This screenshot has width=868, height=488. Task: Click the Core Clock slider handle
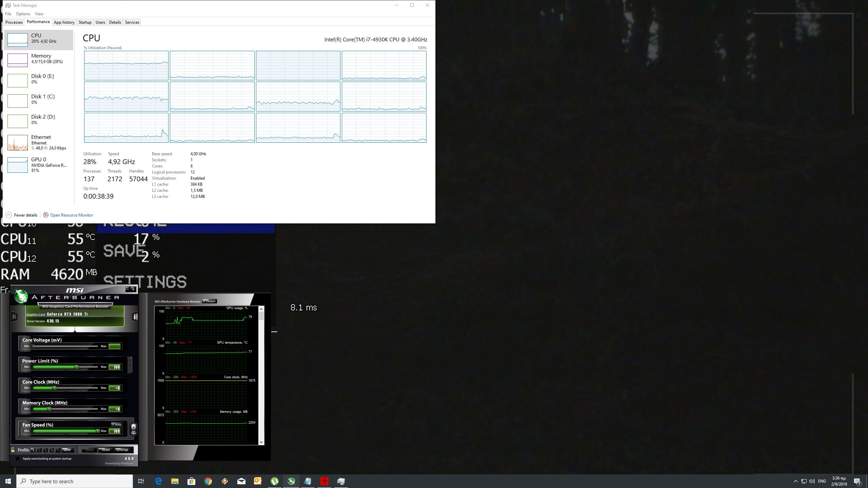[x=55, y=388]
